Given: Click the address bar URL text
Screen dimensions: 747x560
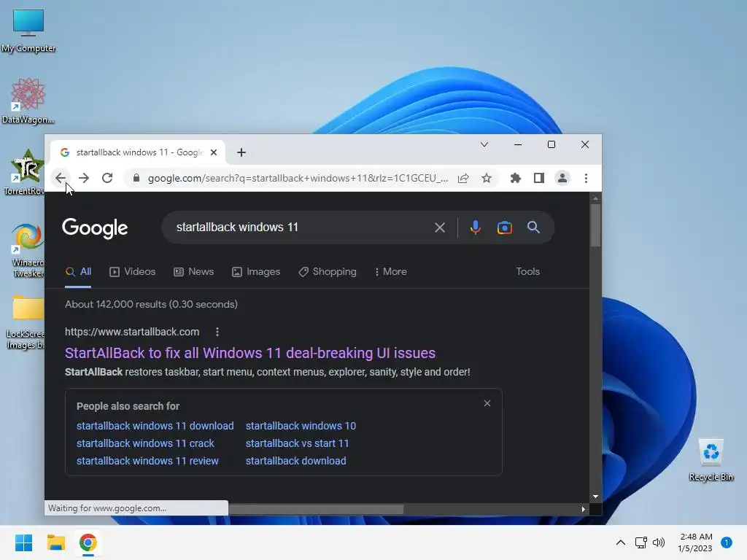Looking at the screenshot, I should coord(298,178).
